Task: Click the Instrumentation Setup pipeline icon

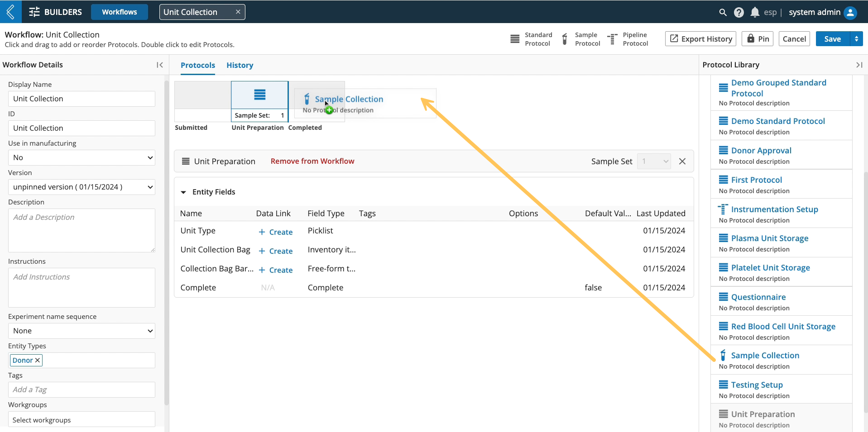Action: (723, 209)
